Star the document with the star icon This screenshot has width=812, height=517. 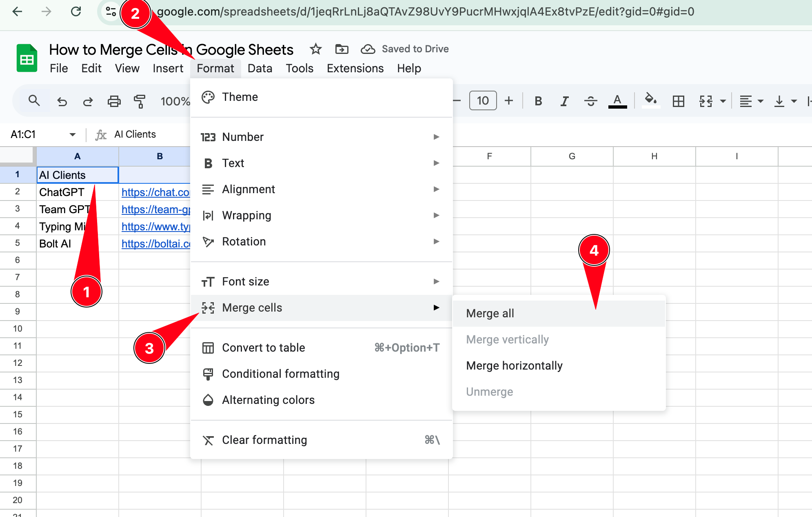coord(315,49)
